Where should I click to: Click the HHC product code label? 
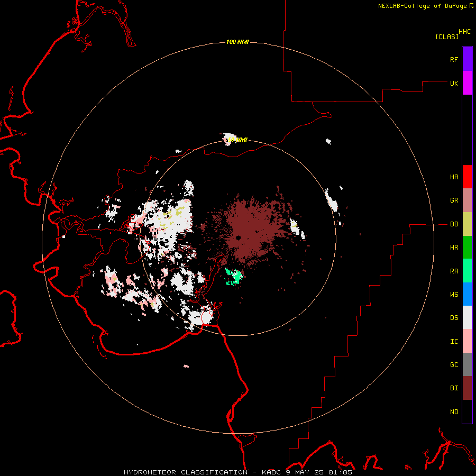(464, 32)
